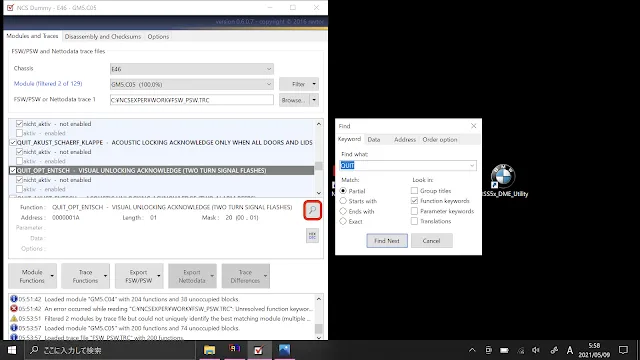Viewport: 640px width, 360px height.
Task: Expand Export Nettodata dropdown arrow
Action: pos(212,276)
